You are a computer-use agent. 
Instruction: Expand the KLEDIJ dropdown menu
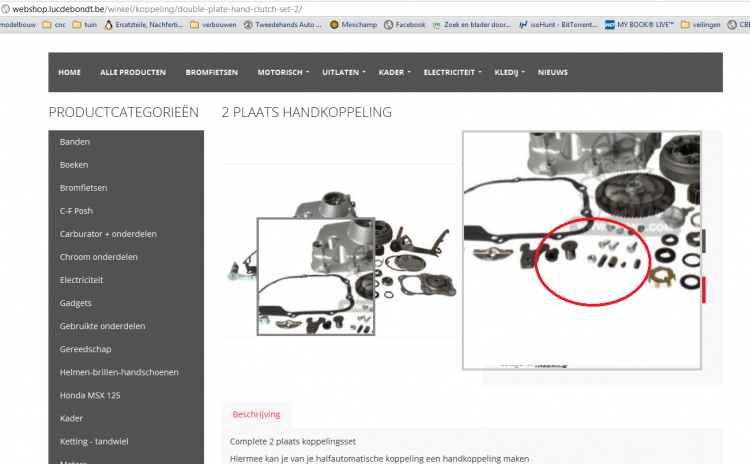click(509, 72)
